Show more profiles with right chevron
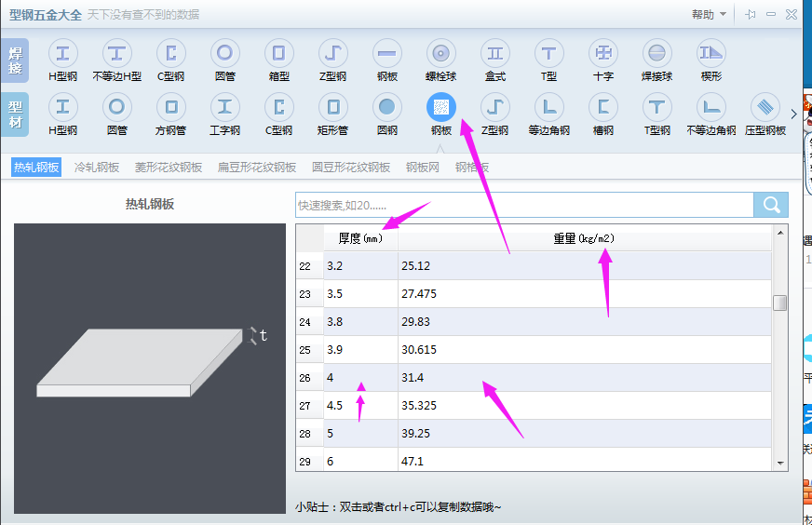Viewport: 812px width, 525px height. click(794, 114)
